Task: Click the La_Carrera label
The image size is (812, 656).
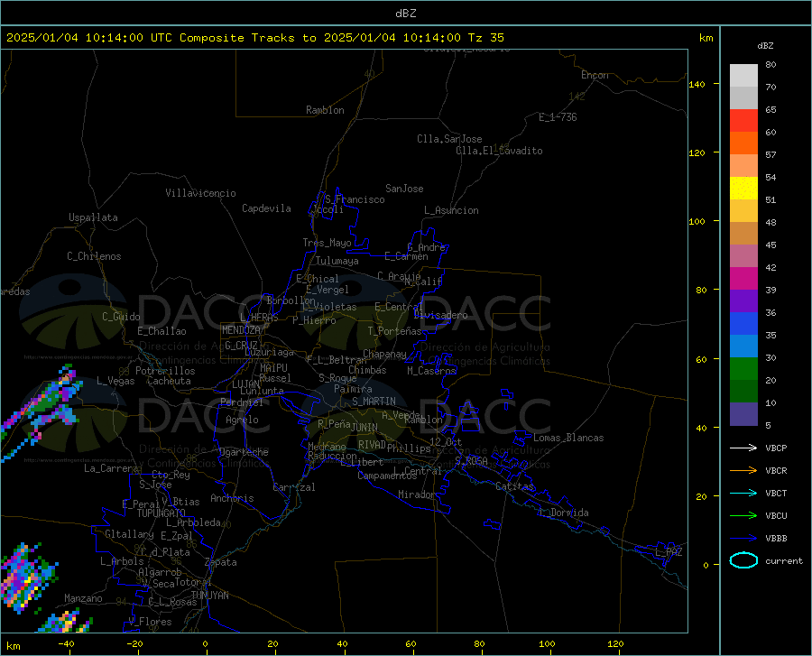Action: [111, 468]
